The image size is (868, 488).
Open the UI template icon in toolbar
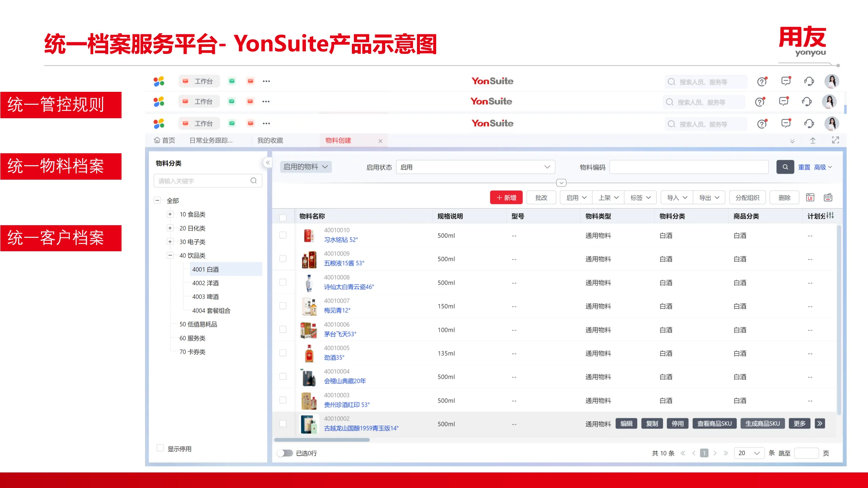click(810, 197)
